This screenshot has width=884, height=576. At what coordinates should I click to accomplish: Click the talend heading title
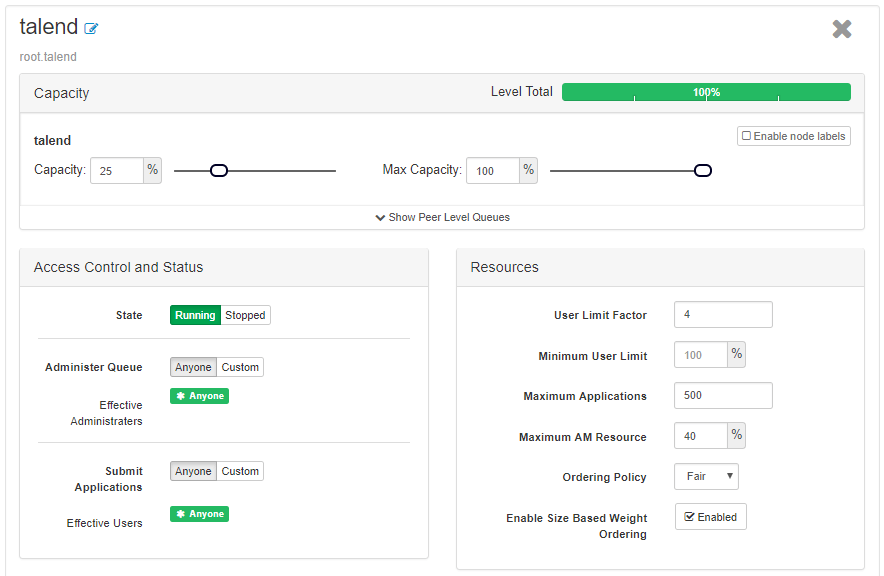48,27
